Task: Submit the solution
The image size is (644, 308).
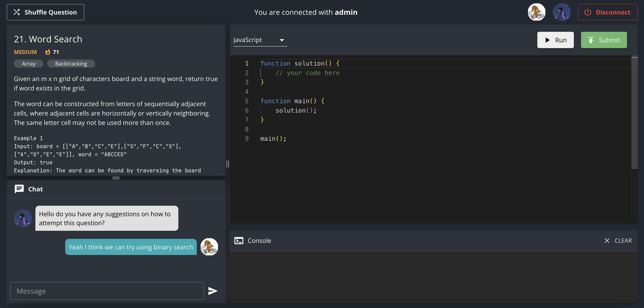Action: (x=603, y=40)
